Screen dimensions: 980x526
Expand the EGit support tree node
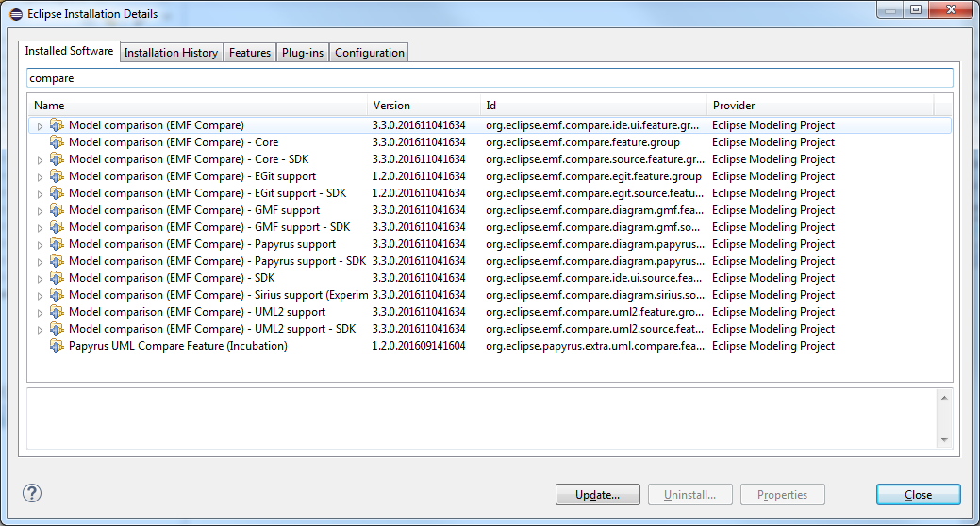tap(40, 177)
